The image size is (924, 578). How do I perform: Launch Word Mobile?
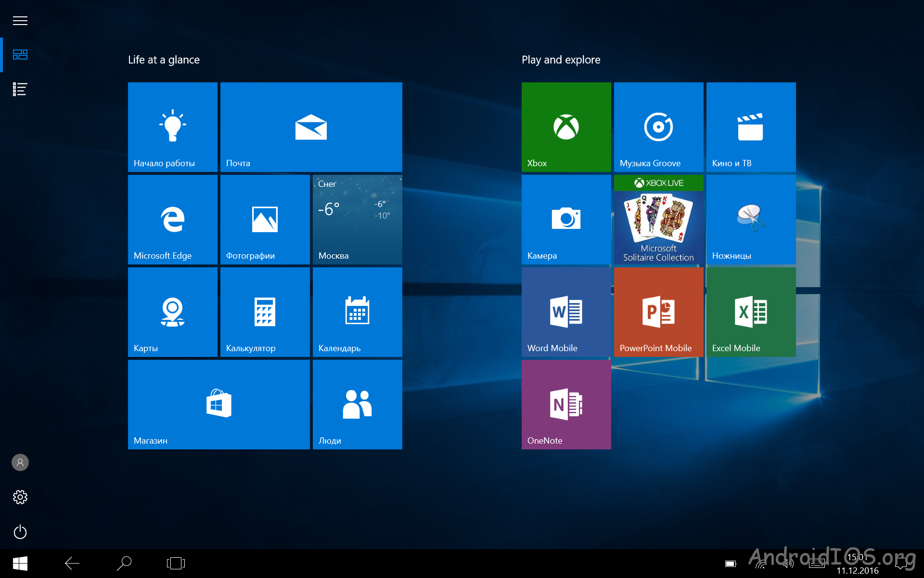[566, 312]
